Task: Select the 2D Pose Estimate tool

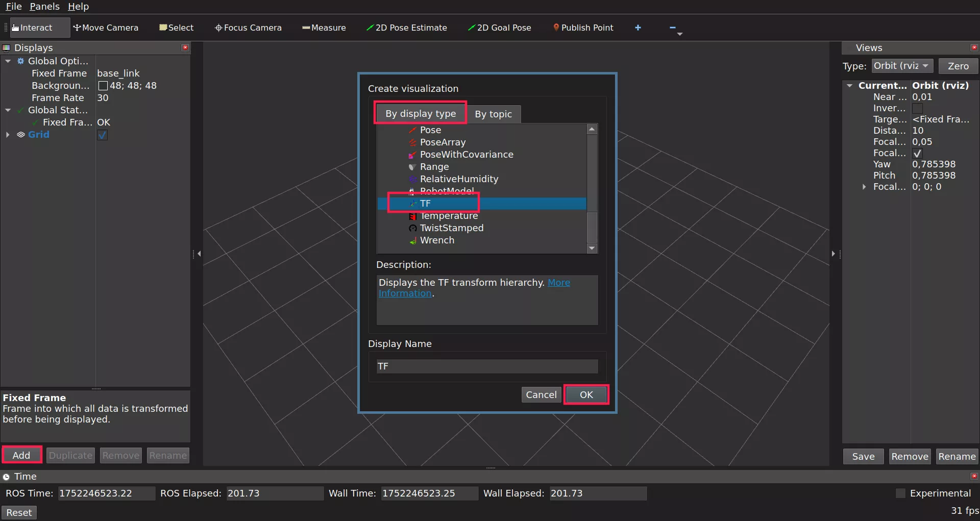Action: (x=406, y=28)
